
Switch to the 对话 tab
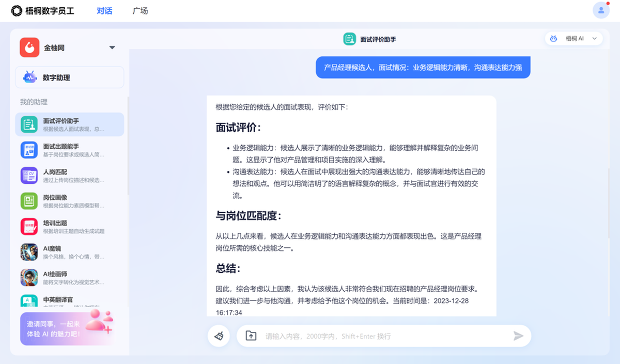tap(104, 11)
